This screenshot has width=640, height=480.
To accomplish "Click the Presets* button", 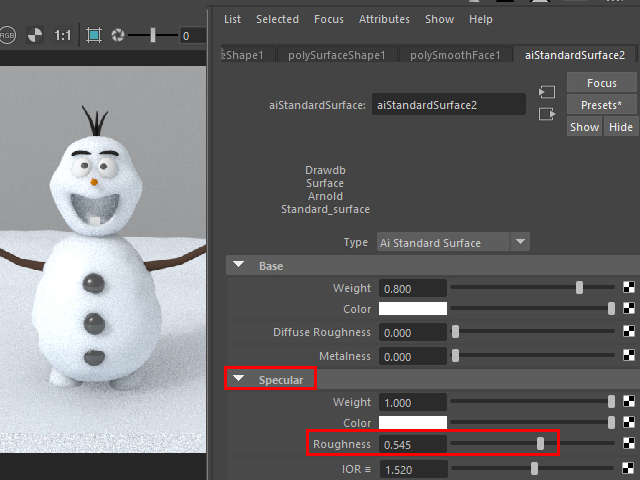I will pyautogui.click(x=601, y=105).
